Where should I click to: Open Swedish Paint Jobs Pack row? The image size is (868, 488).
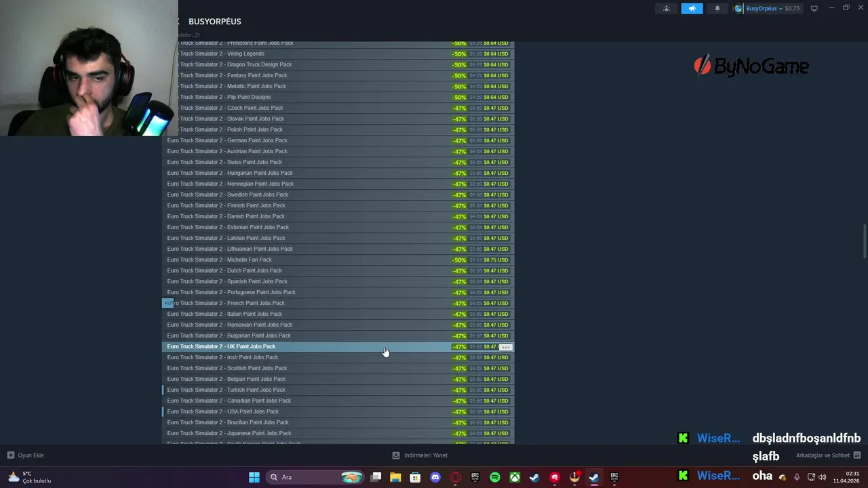coord(338,195)
